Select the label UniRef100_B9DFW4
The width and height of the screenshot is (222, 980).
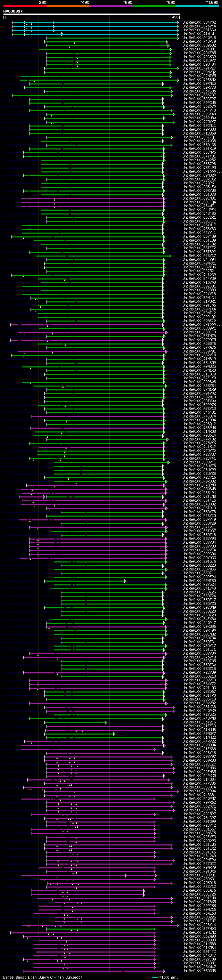pyautogui.click(x=199, y=65)
